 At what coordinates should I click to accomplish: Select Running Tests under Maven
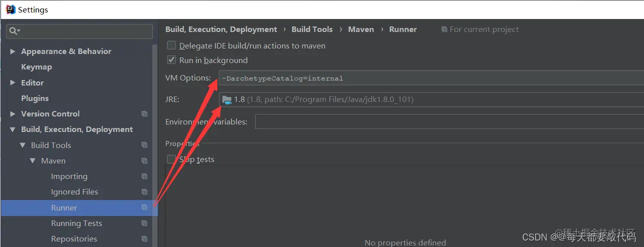click(77, 223)
